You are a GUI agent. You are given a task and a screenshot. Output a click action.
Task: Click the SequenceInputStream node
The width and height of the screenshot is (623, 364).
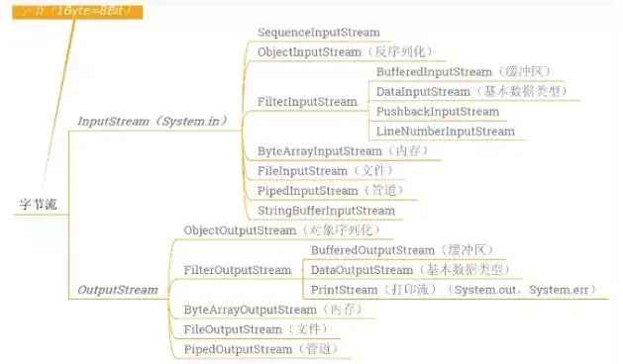pyautogui.click(x=319, y=33)
